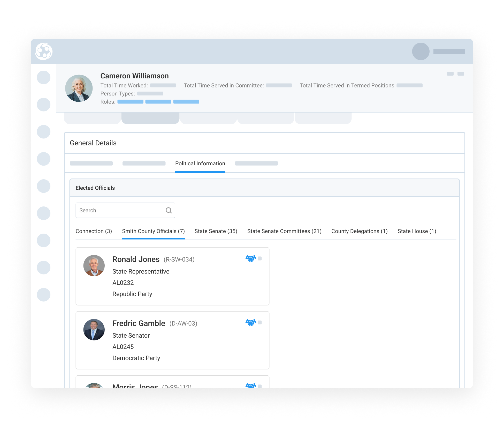Select the first sidebar navigation icon
Viewport: 504px width, 446px height.
point(43,77)
